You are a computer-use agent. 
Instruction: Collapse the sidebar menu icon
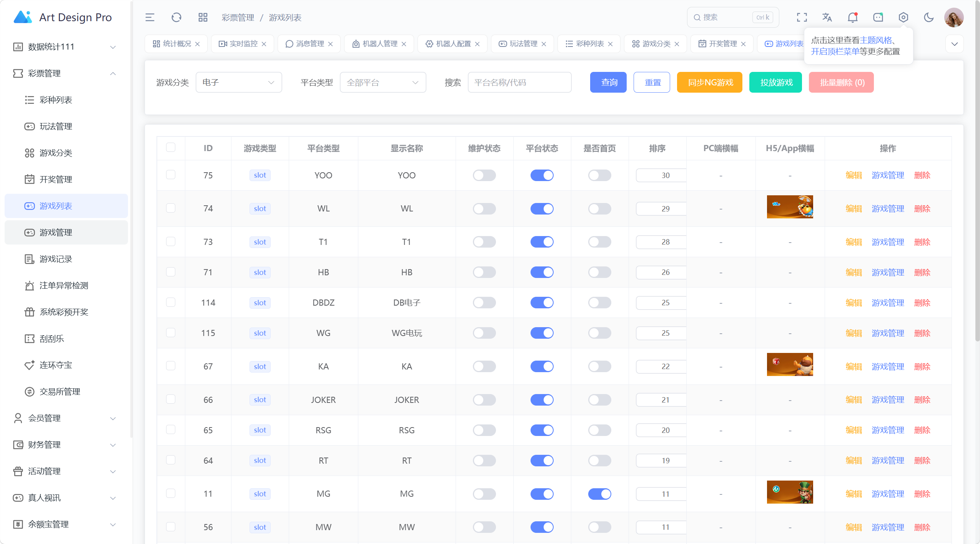(x=150, y=17)
